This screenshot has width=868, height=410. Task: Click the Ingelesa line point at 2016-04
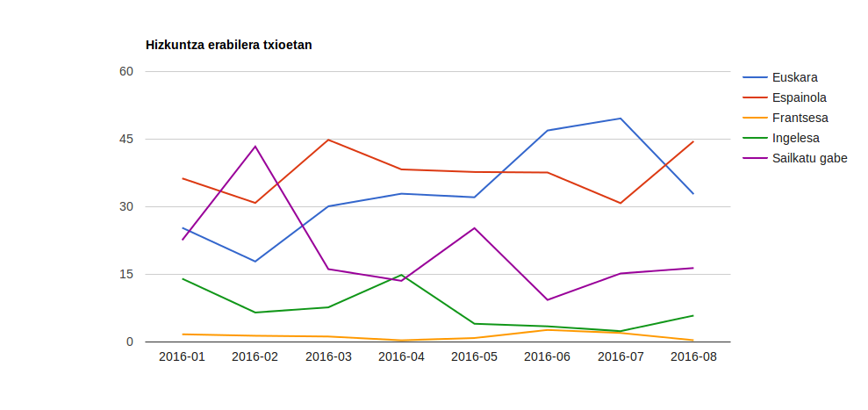pyautogui.click(x=401, y=275)
